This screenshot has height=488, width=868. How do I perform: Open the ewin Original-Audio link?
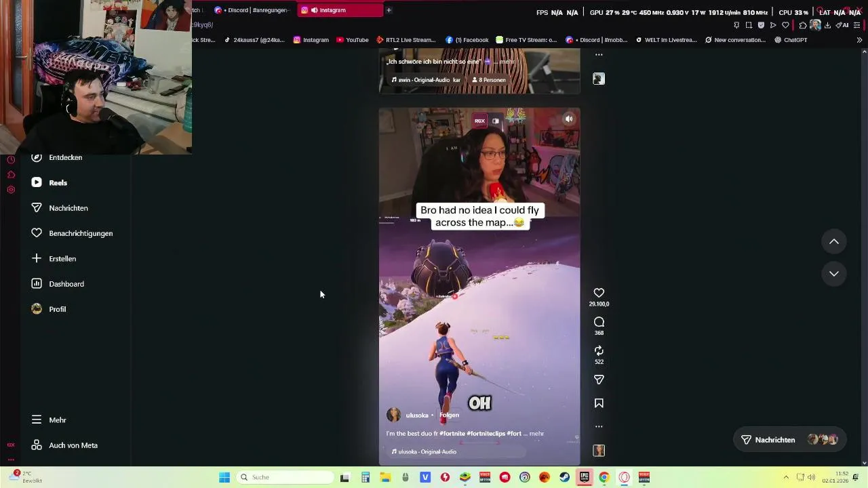click(x=426, y=80)
